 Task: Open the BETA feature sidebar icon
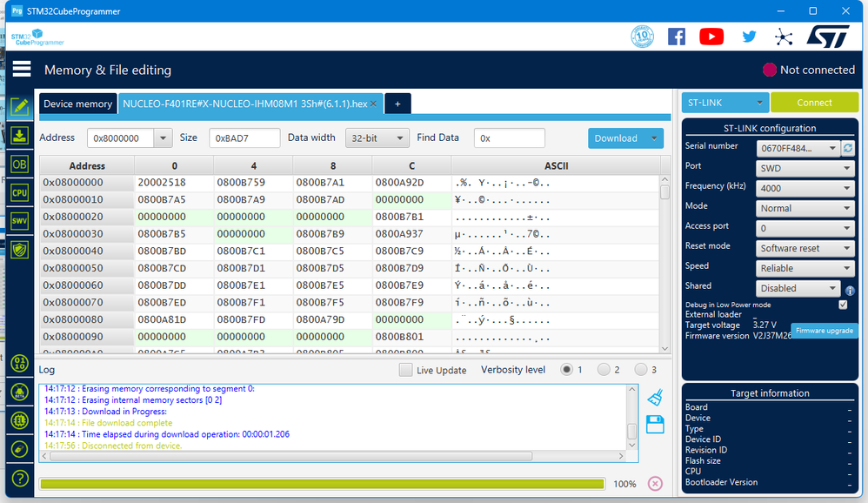tap(20, 392)
